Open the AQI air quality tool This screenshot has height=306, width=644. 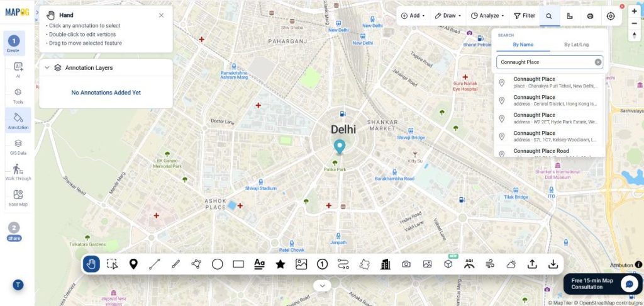click(x=469, y=264)
